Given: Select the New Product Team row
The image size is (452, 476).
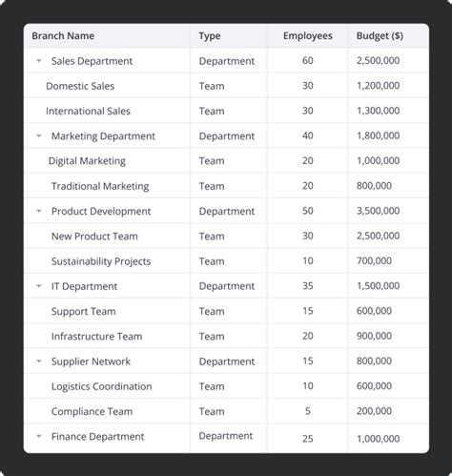Looking at the screenshot, I should pos(226,236).
